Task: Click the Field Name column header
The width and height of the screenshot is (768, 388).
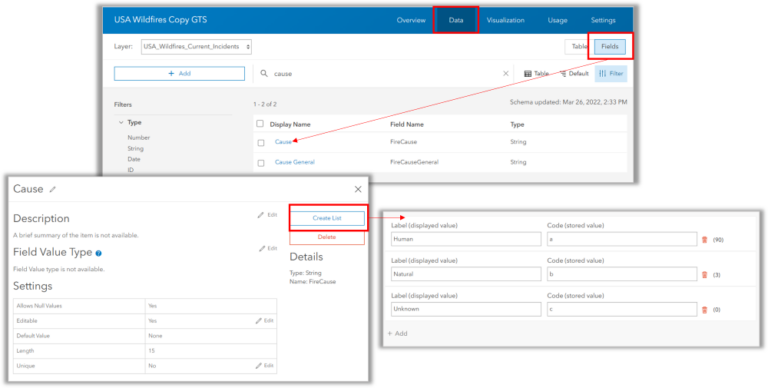Action: click(407, 124)
